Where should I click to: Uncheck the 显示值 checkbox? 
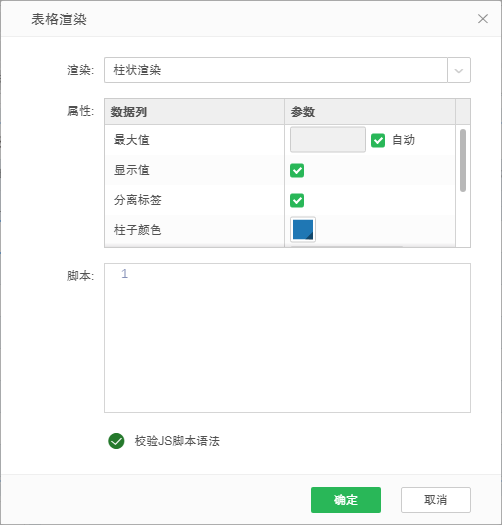[297, 170]
